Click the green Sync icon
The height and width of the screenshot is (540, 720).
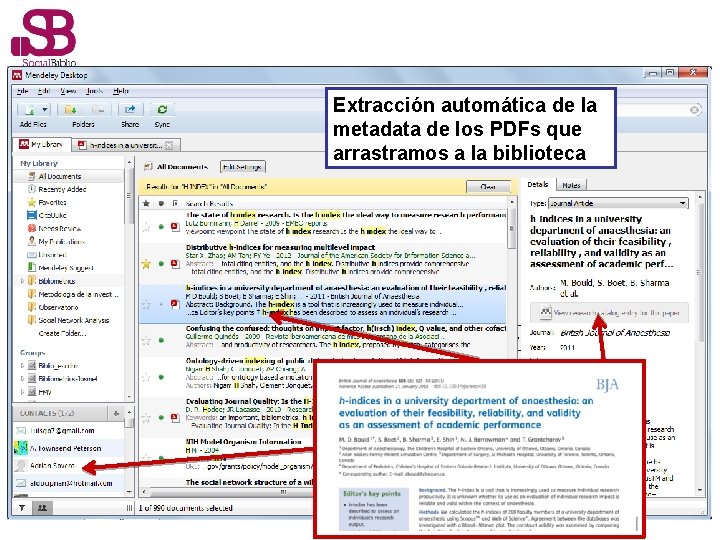pos(162,110)
